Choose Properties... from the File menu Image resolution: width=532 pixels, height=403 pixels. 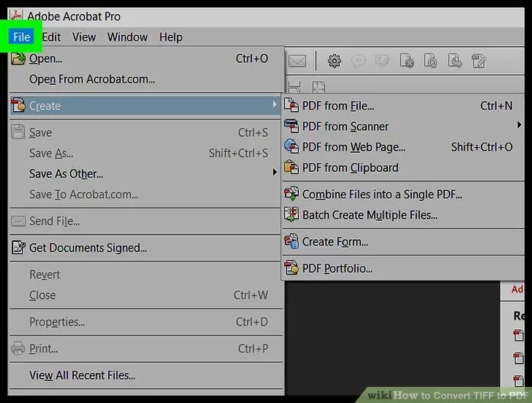pyautogui.click(x=146, y=322)
